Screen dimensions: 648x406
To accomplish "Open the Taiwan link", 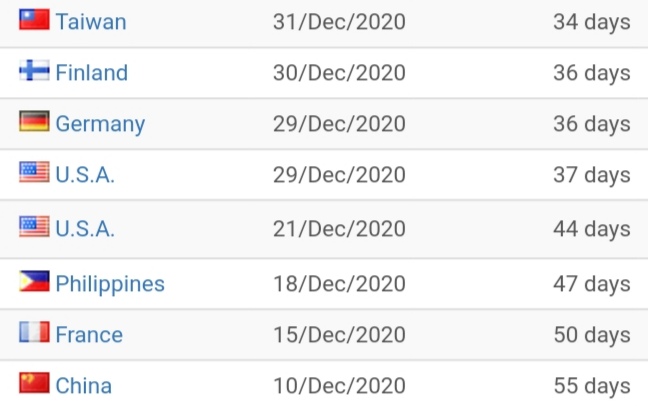I will (91, 21).
